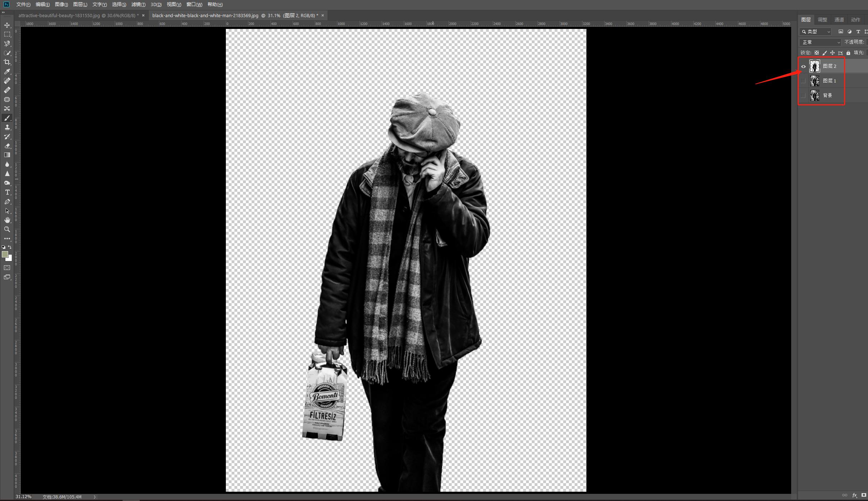Open the 正常 blend mode dropdown
Image resolution: width=868 pixels, height=501 pixels.
(x=820, y=42)
